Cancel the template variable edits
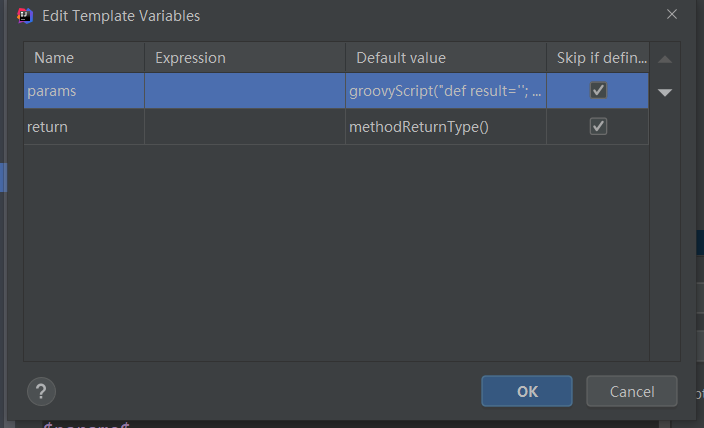Image resolution: width=704 pixels, height=428 pixels. pyautogui.click(x=632, y=391)
